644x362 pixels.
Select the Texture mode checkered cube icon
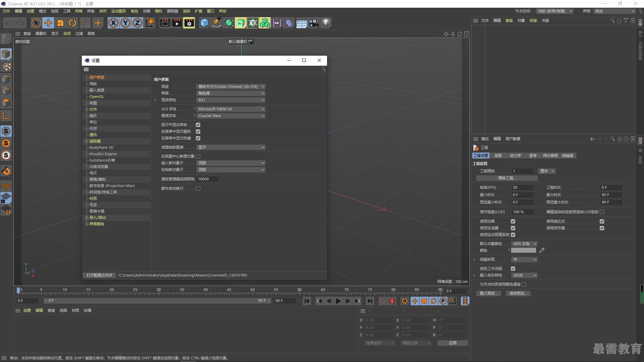[x=6, y=66]
